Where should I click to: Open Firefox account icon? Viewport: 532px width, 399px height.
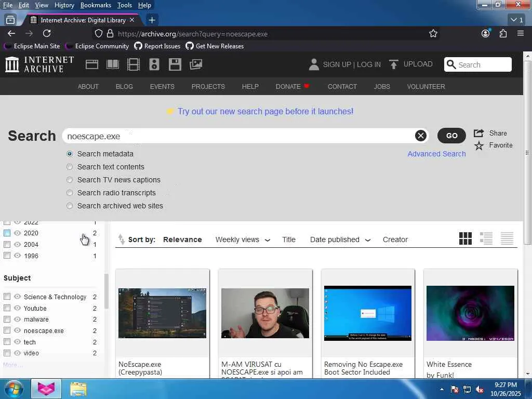[x=486, y=33]
